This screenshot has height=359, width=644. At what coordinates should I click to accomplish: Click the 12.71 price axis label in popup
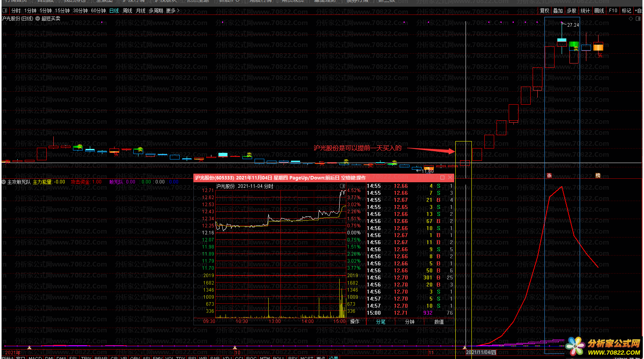point(208,190)
